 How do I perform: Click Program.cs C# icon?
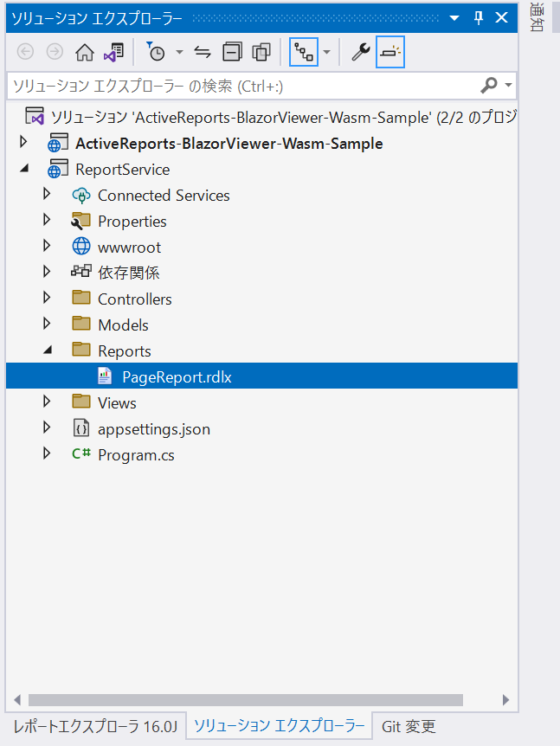point(81,453)
